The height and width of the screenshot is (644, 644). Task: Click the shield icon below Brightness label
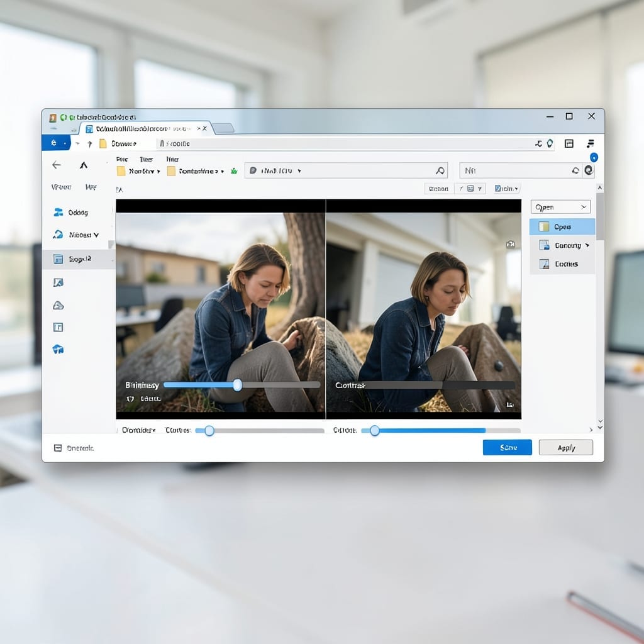coord(130,399)
